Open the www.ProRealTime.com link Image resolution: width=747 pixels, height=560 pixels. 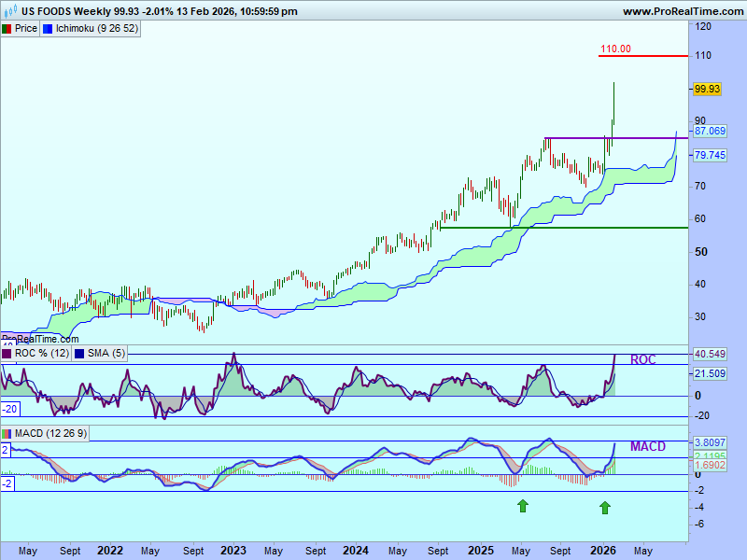tap(682, 11)
